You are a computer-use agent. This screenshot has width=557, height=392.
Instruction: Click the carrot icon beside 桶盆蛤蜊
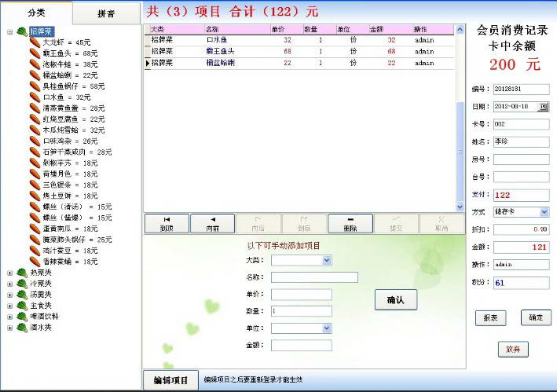[35, 75]
